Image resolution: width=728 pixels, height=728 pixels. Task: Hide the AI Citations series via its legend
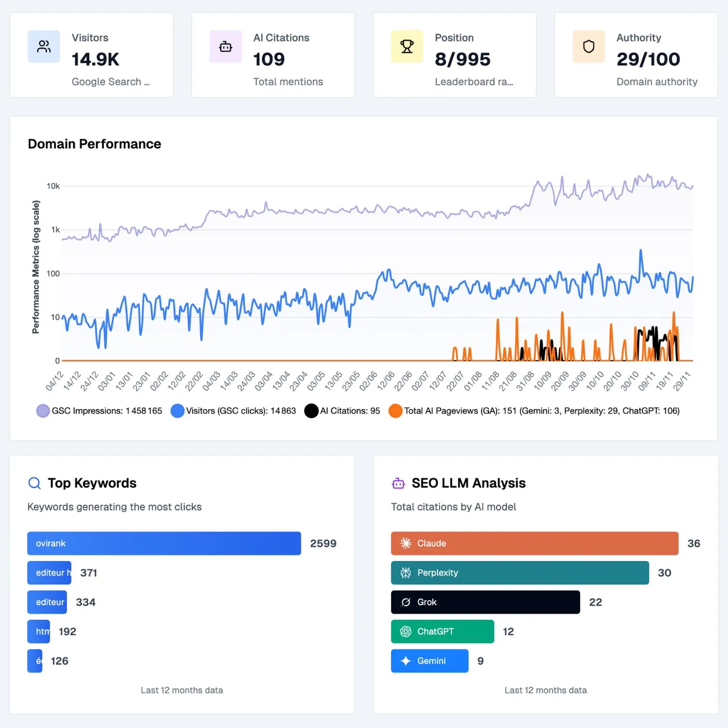click(x=342, y=411)
